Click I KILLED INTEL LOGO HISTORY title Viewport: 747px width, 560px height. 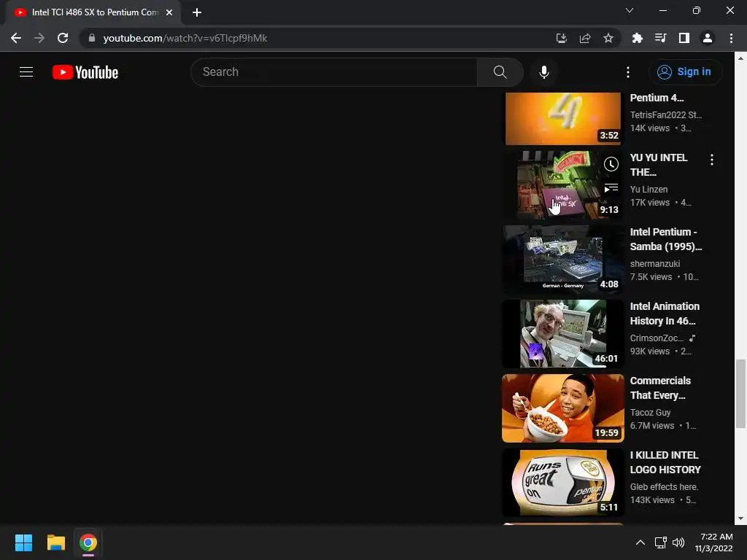click(x=665, y=462)
